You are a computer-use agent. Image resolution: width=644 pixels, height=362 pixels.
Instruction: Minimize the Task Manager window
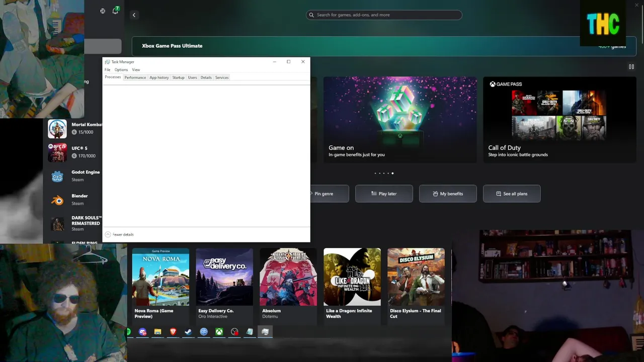pyautogui.click(x=274, y=62)
